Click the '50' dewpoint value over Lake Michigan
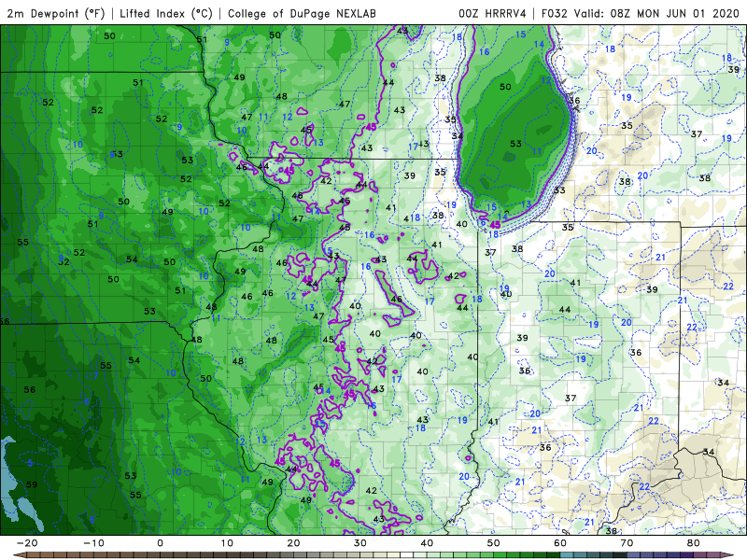 point(505,87)
